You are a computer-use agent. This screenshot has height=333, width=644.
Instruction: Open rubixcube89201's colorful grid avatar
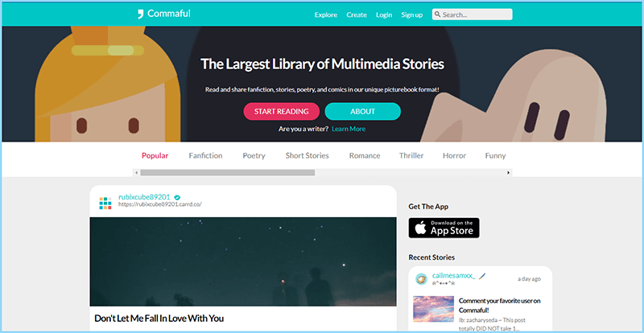(105, 203)
